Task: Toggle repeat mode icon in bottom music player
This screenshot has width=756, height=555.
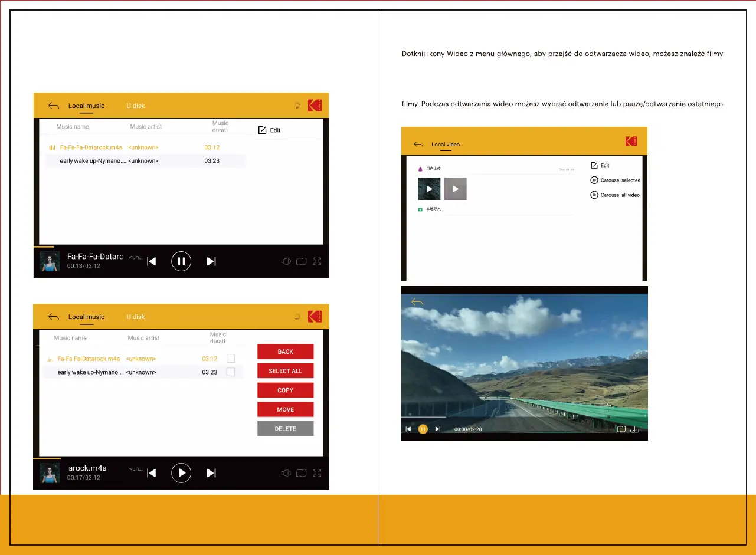Action: [x=302, y=473]
